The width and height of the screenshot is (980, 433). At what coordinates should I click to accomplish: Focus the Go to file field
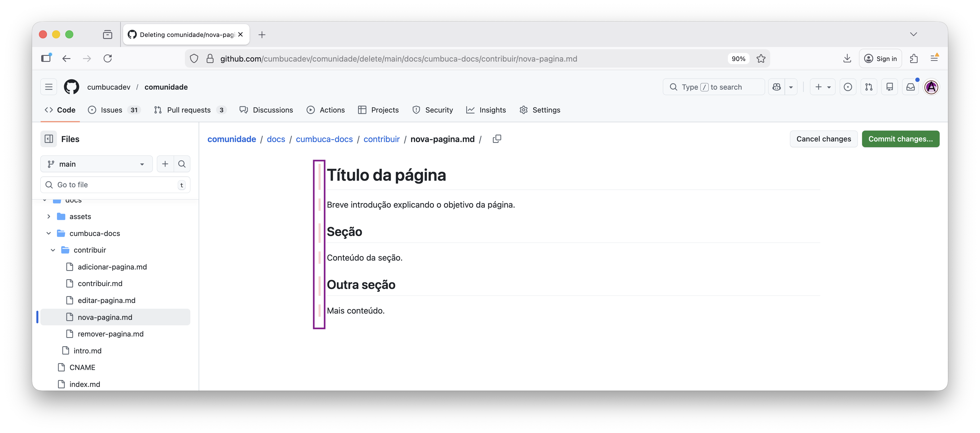click(115, 184)
